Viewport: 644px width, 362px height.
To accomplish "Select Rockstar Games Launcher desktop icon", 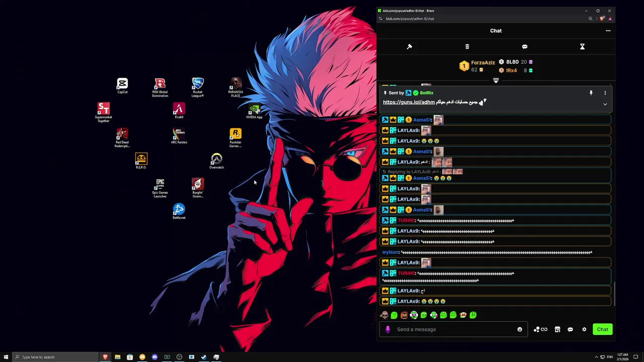I will pos(235,138).
